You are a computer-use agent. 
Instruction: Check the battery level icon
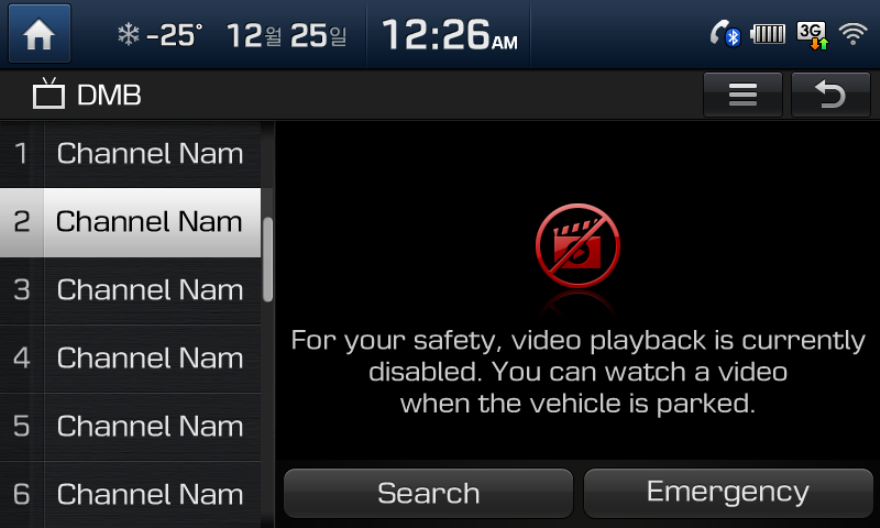[x=768, y=34]
